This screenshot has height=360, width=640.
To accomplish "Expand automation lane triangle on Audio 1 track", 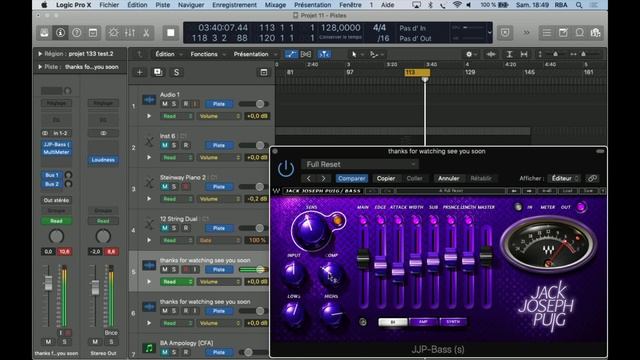I will coord(149,116).
